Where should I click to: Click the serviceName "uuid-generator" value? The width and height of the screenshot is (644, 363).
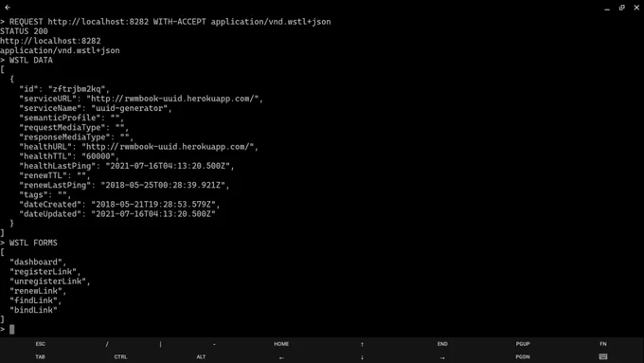click(130, 108)
